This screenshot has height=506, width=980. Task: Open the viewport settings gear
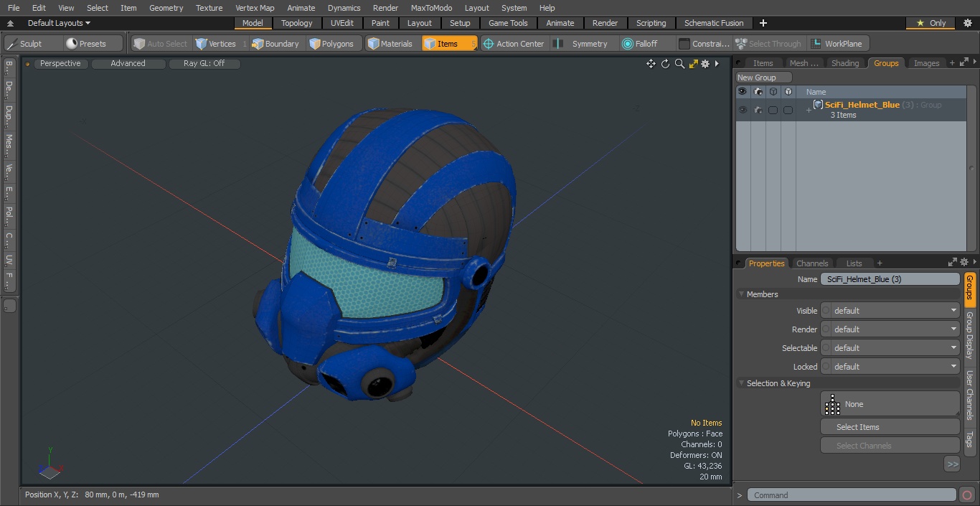coord(705,64)
